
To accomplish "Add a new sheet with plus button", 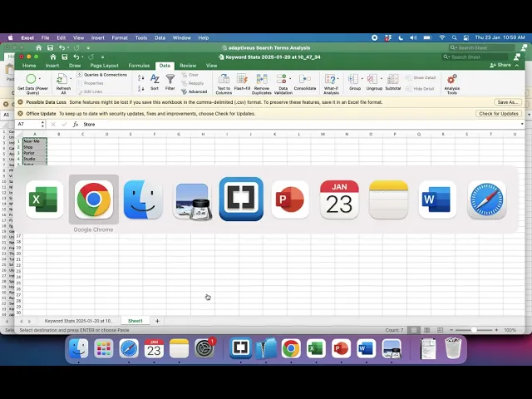I will point(157,321).
